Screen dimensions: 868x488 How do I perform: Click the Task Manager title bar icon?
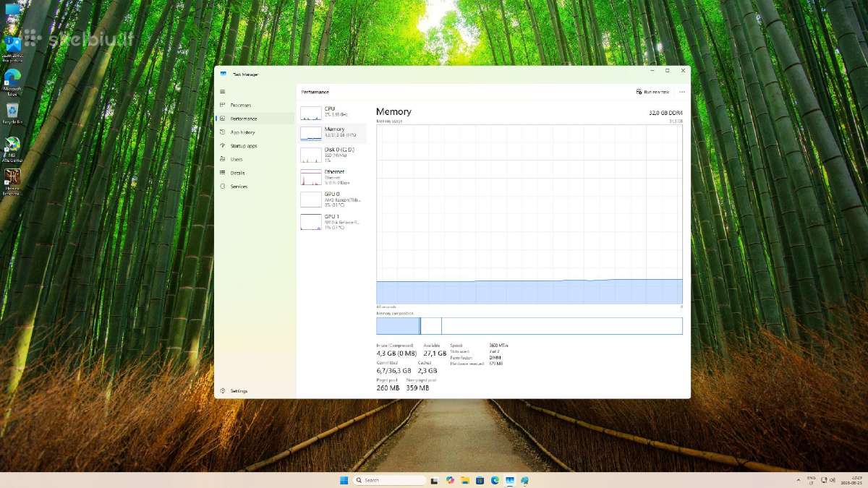[224, 74]
